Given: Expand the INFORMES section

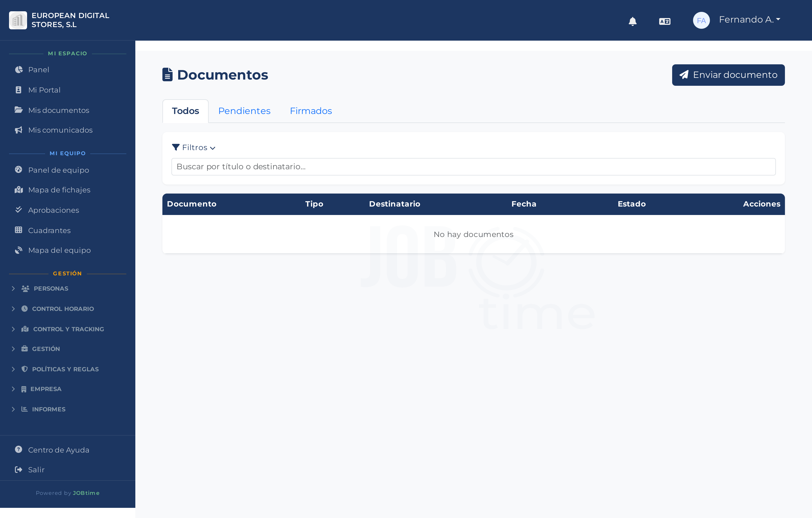Looking at the screenshot, I should (x=49, y=409).
